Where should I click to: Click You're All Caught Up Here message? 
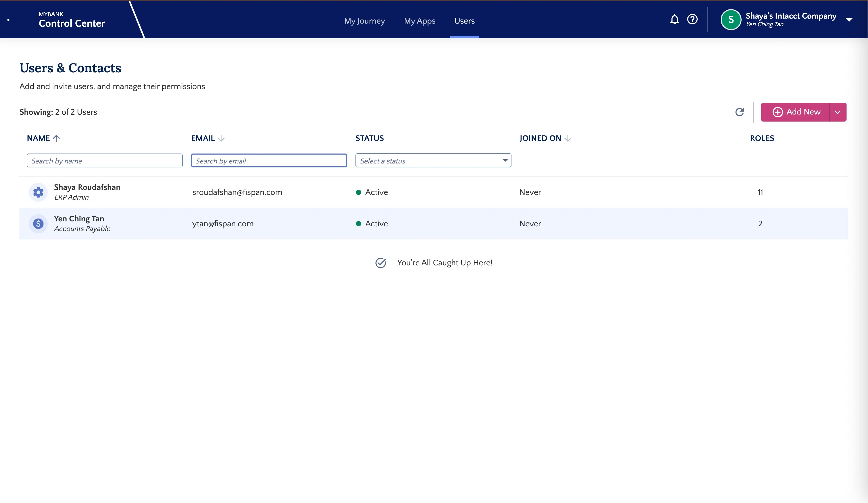445,263
